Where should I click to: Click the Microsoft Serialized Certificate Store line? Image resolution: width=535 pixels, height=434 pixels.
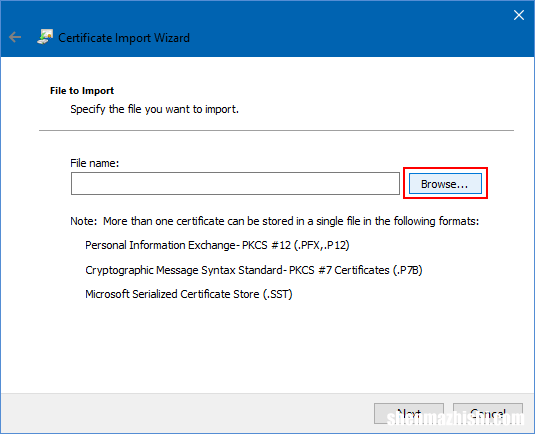tap(189, 294)
